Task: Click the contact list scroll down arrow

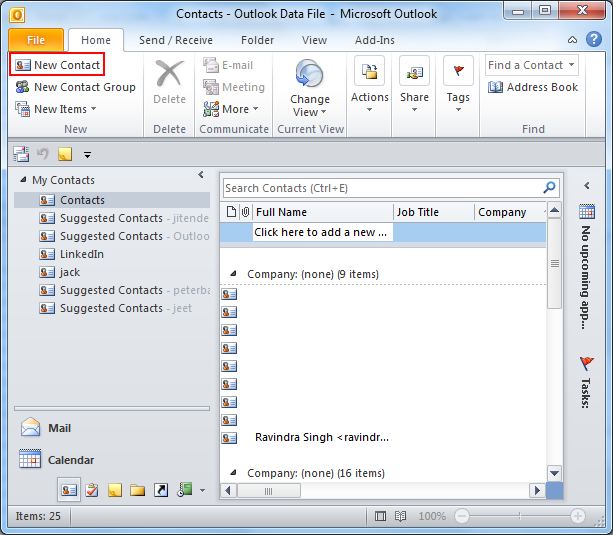Action: (554, 473)
